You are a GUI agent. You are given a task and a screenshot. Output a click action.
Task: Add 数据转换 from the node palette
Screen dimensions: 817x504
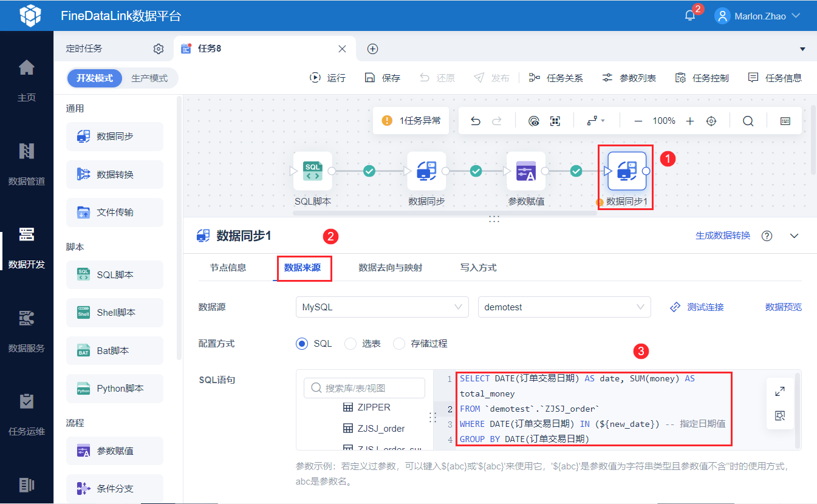tap(115, 174)
